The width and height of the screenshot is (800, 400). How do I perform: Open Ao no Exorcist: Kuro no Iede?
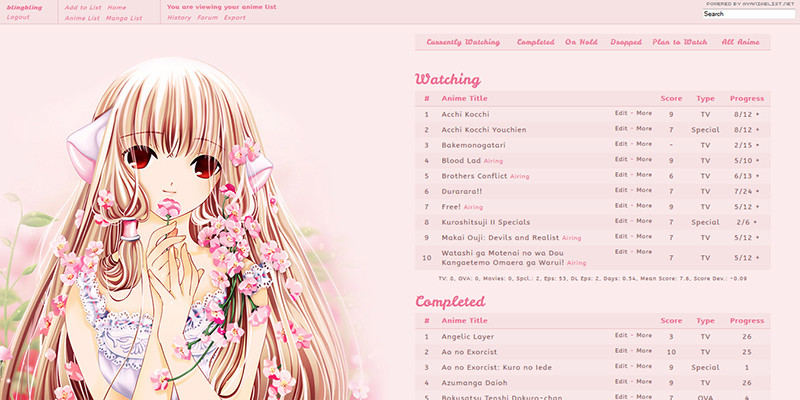point(496,367)
